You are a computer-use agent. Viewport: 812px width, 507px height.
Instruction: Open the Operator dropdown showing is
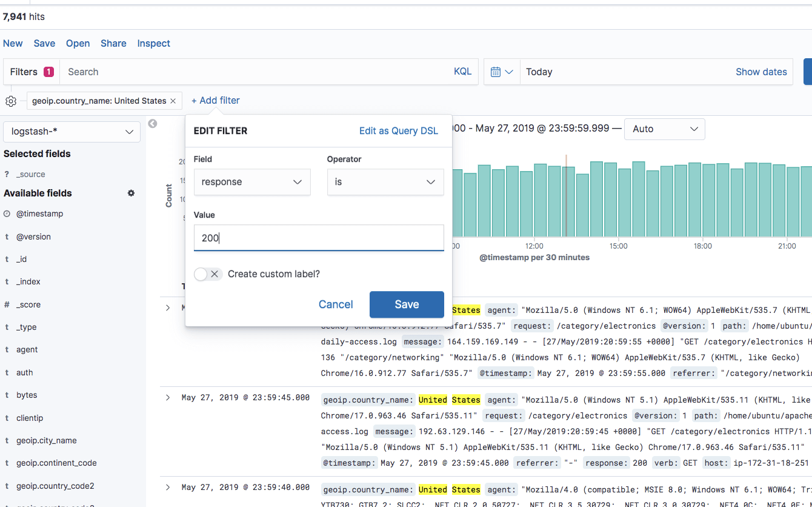point(385,182)
